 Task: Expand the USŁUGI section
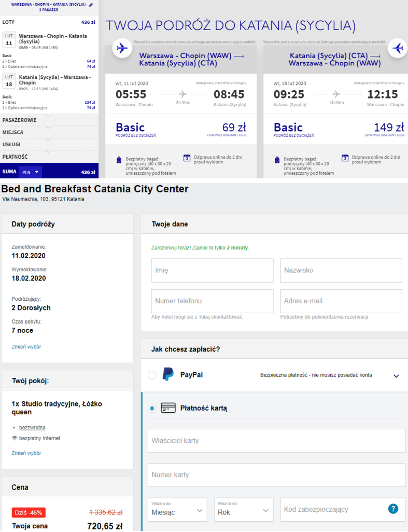[49, 145]
